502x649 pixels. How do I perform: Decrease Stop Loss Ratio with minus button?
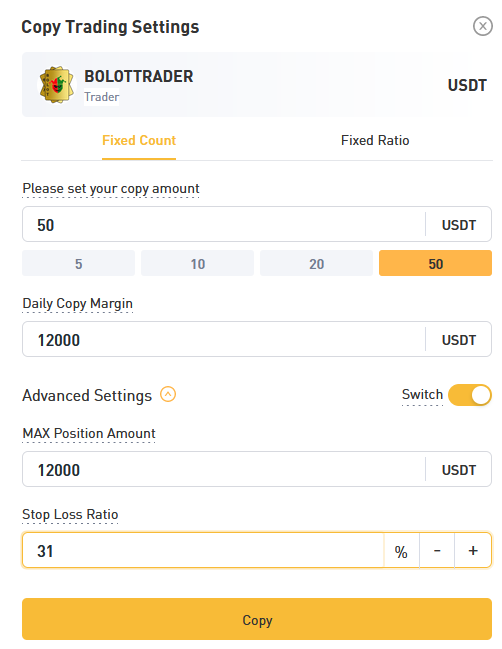click(x=437, y=550)
